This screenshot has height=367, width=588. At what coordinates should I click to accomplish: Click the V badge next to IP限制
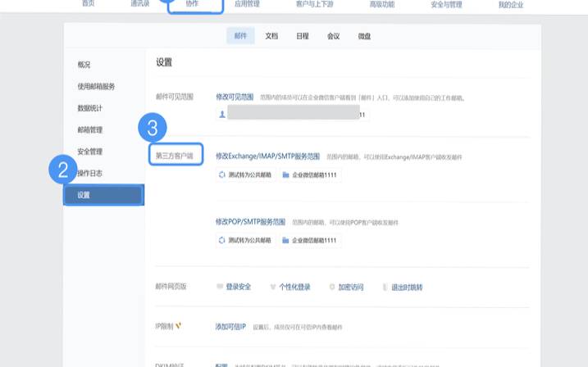pyautogui.click(x=179, y=326)
